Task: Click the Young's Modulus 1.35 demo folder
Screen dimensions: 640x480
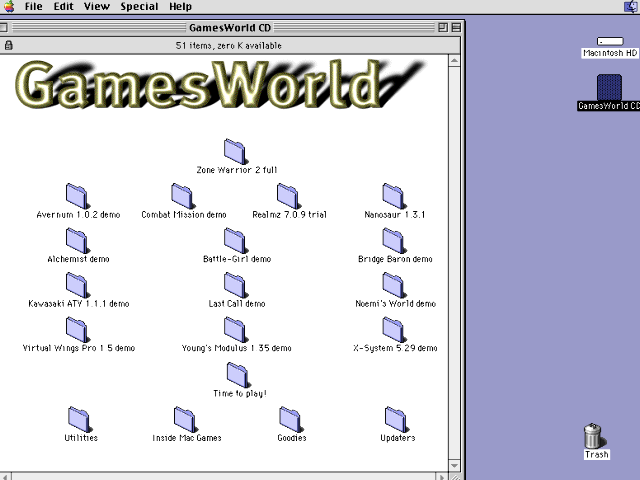Action: point(235,330)
